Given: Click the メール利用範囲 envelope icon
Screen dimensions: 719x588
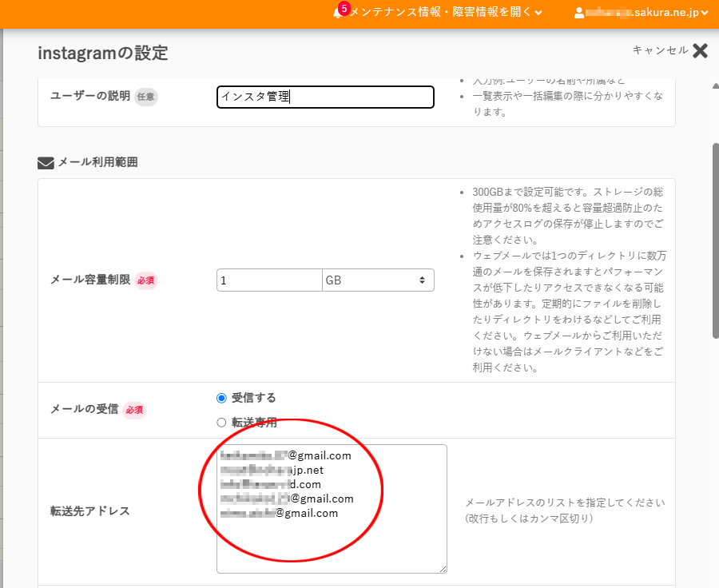Looking at the screenshot, I should tap(46, 163).
